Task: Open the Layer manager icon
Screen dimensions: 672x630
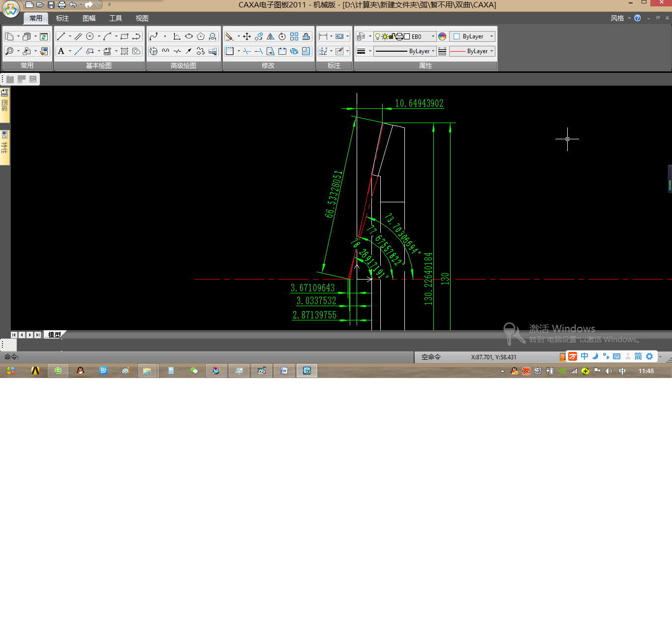Action: coord(361,36)
